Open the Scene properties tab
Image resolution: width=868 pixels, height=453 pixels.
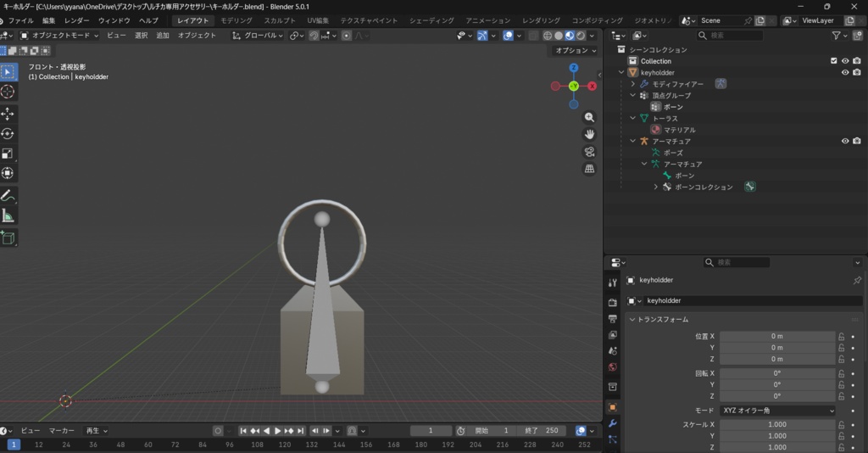[x=612, y=351]
